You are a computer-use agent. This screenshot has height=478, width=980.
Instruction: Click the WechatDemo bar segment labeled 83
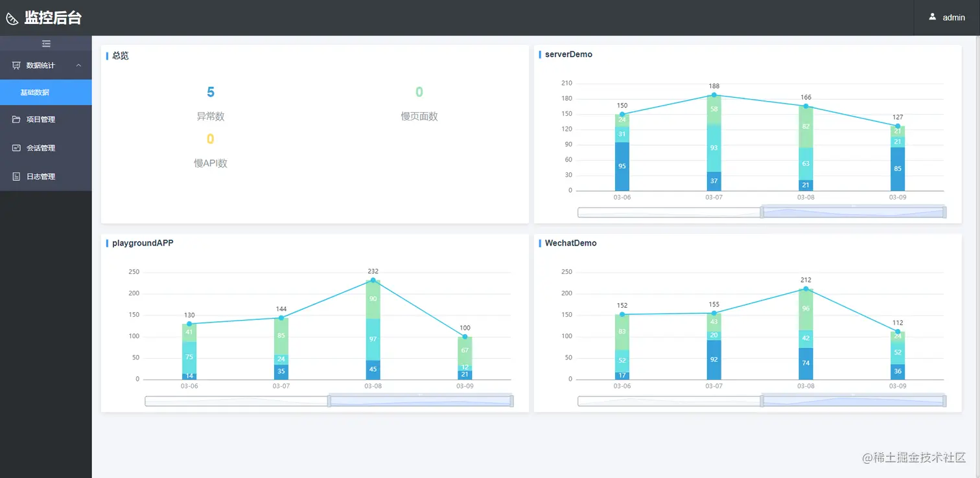tap(622, 332)
